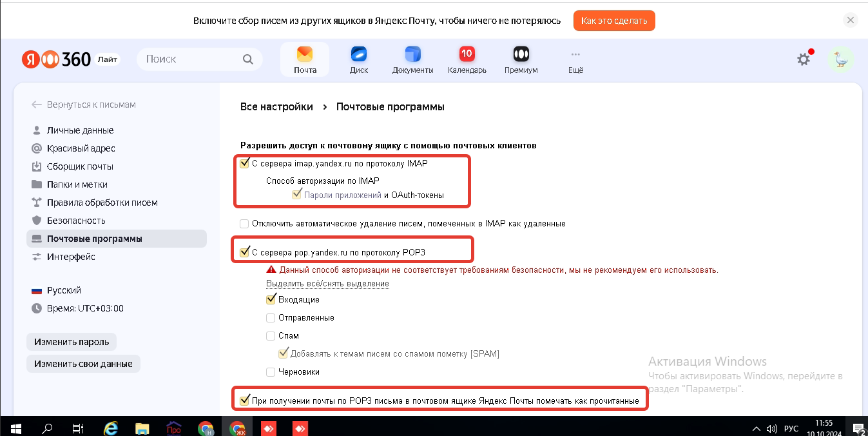The height and width of the screenshot is (436, 868).
Task: Click the red POP3 security warning text
Action: (x=499, y=270)
